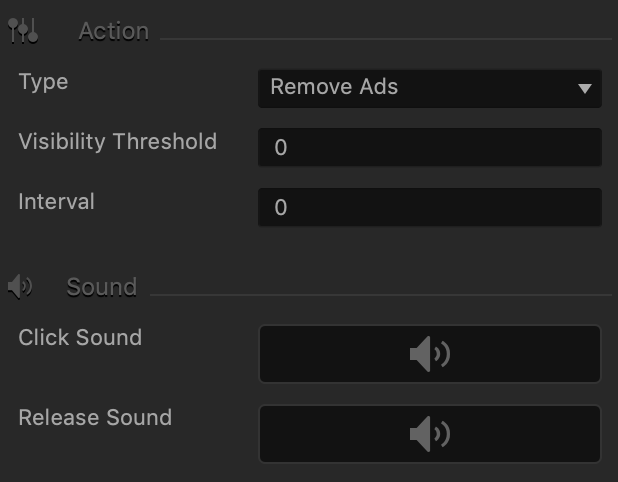The image size is (618, 482).
Task: Focus the Visibility Threshold input field
Action: [430, 147]
